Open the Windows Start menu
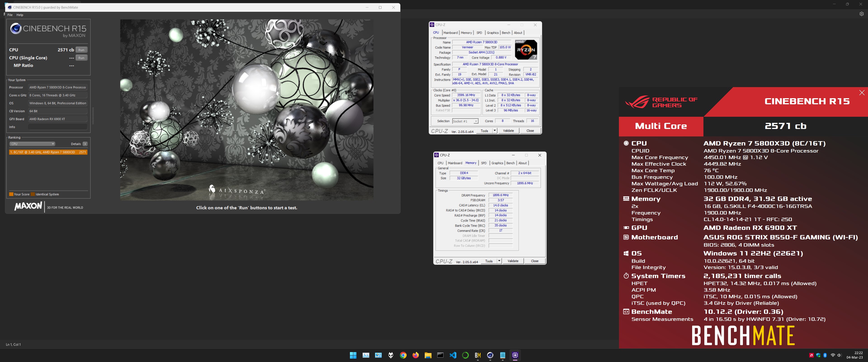The height and width of the screenshot is (362, 868). click(x=353, y=355)
